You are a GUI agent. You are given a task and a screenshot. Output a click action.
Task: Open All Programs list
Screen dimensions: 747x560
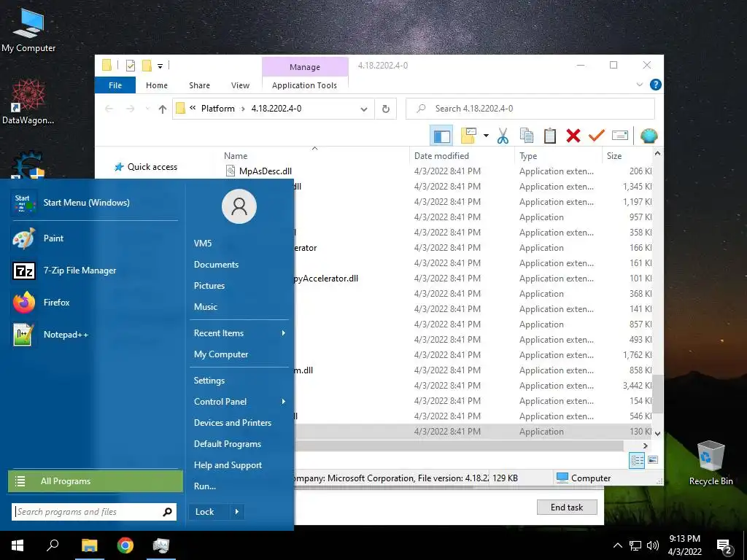point(96,481)
